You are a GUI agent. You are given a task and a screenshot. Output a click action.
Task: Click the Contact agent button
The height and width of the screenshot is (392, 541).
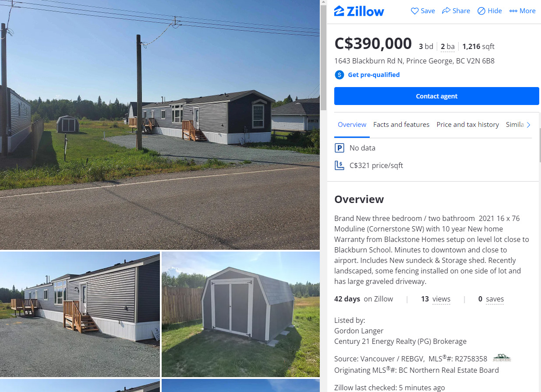point(437,96)
